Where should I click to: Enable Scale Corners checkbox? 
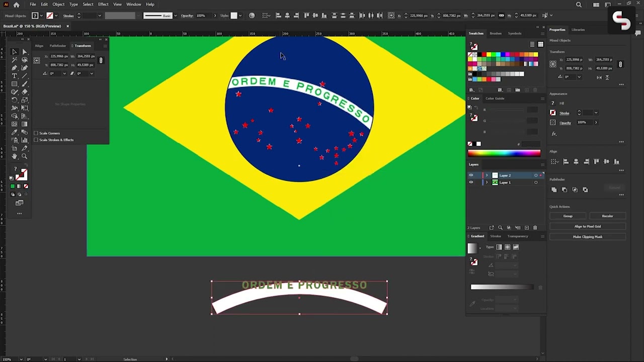pos(36,133)
